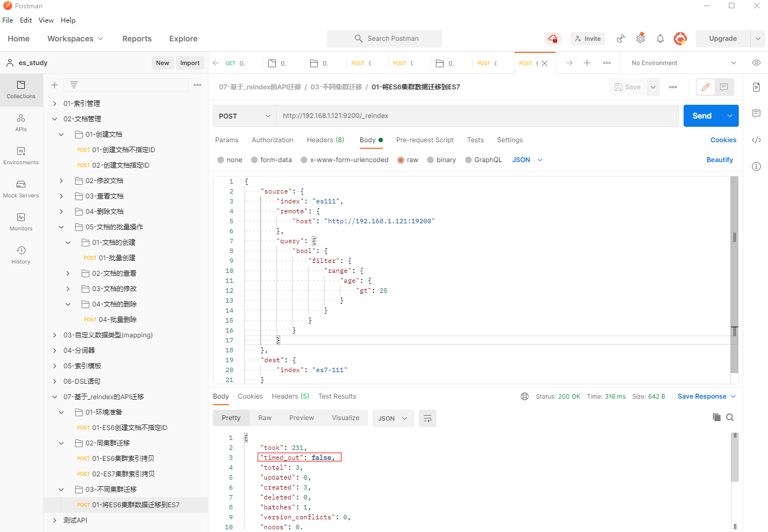768x532 pixels.
Task: Select the binary body option
Action: point(430,160)
